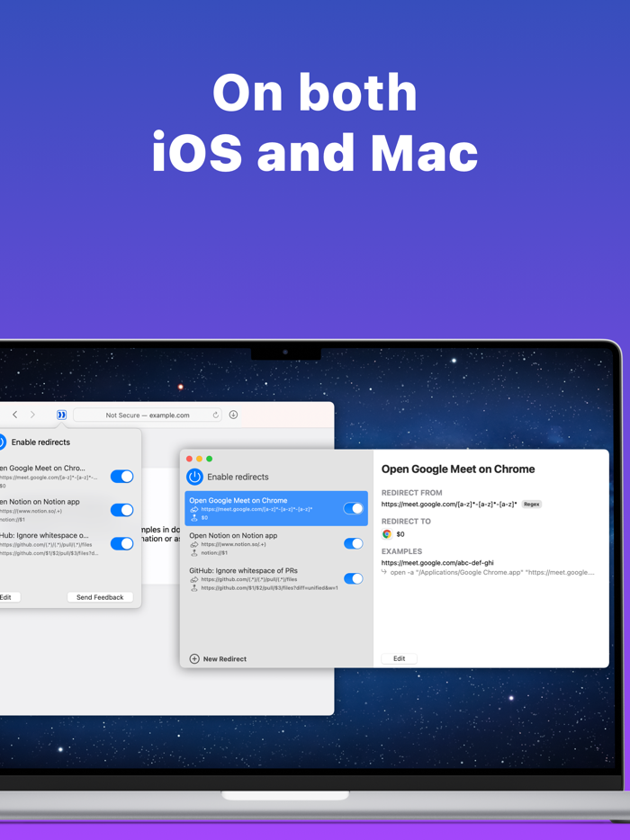The width and height of the screenshot is (630, 840).
Task: Click Send Feedback in the Safari popup
Action: pyautogui.click(x=100, y=597)
